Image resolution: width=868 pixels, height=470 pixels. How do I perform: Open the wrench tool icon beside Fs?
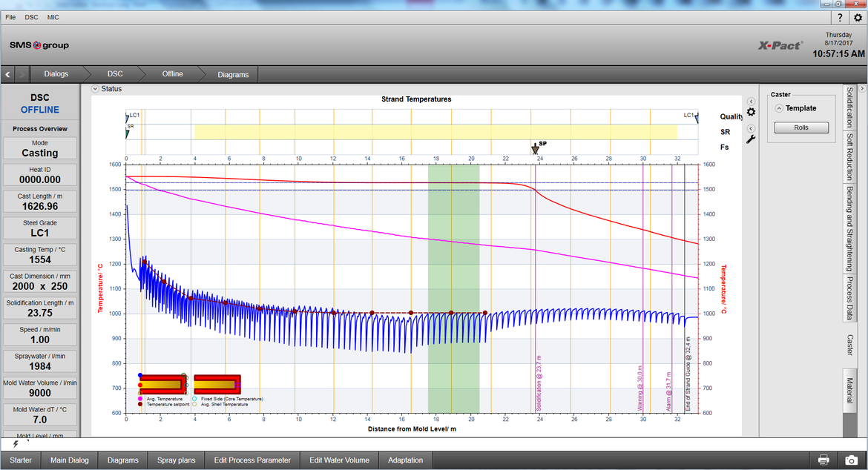(x=751, y=139)
